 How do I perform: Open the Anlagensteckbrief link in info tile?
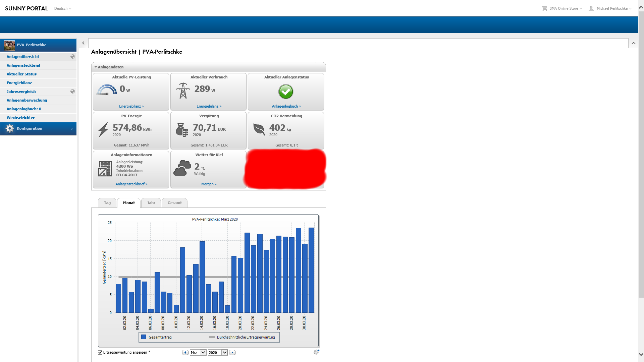click(x=131, y=184)
